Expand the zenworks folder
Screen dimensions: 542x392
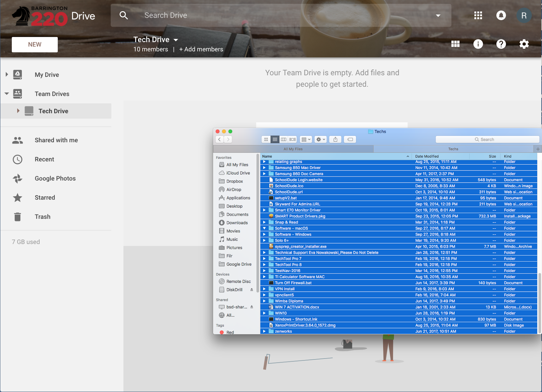[x=264, y=331]
